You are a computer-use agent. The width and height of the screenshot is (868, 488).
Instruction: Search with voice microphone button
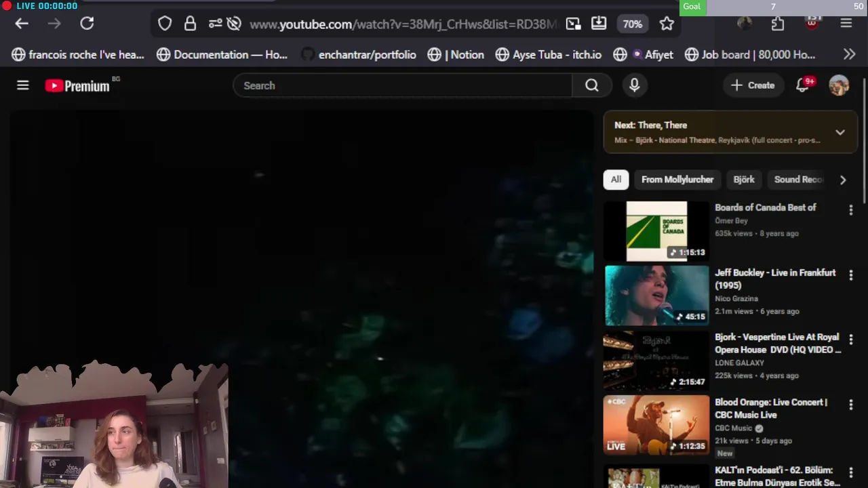coord(635,85)
